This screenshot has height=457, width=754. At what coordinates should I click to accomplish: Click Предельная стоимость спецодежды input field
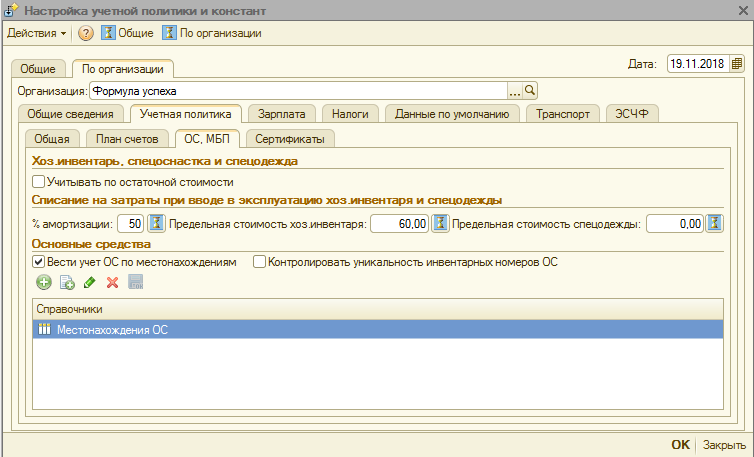pyautogui.click(x=675, y=223)
